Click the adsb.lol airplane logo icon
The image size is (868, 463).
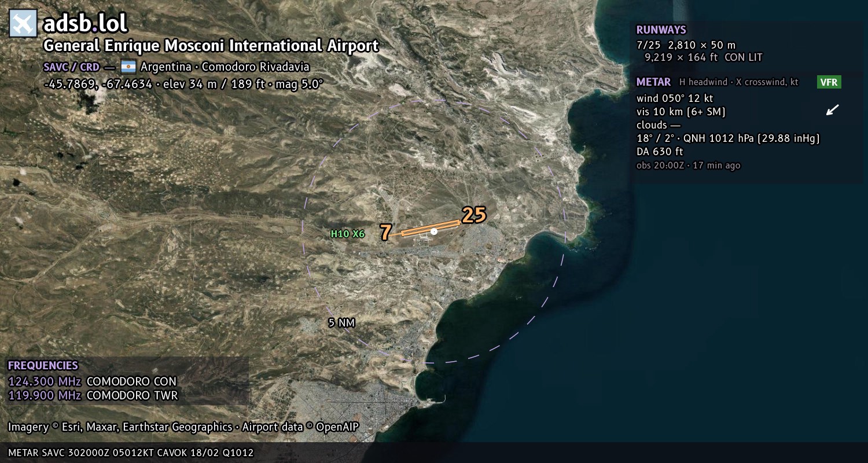(x=23, y=24)
